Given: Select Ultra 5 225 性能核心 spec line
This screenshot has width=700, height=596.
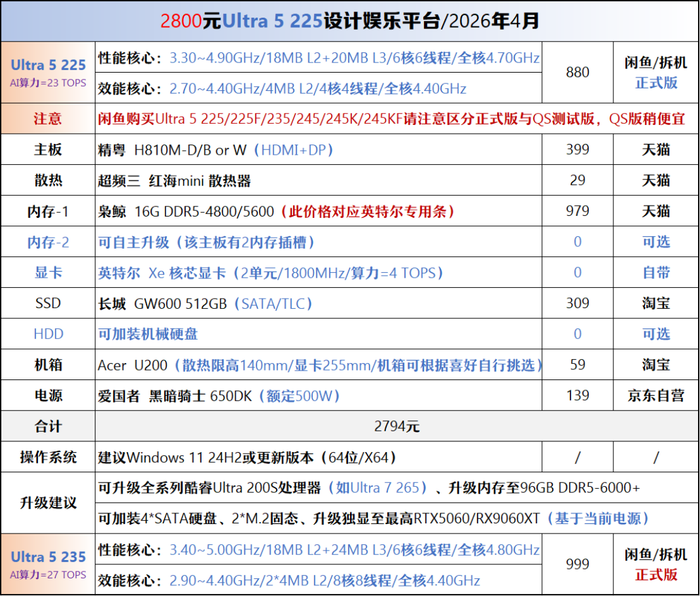Looking at the screenshot, I should point(319,58).
